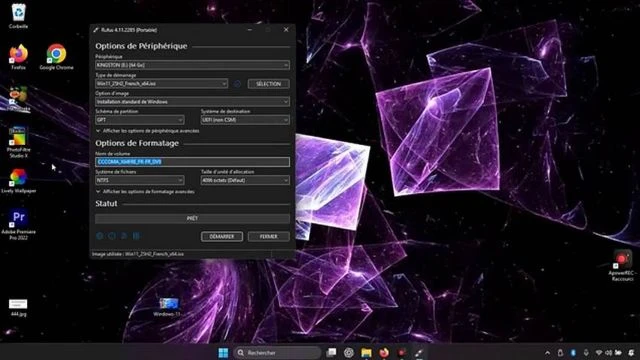Expand advanced formatage options

[x=145, y=191]
